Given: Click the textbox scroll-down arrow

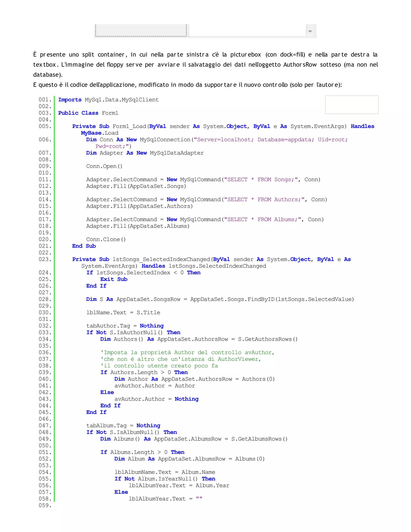Looking at the screenshot, I should pos(310,32).
